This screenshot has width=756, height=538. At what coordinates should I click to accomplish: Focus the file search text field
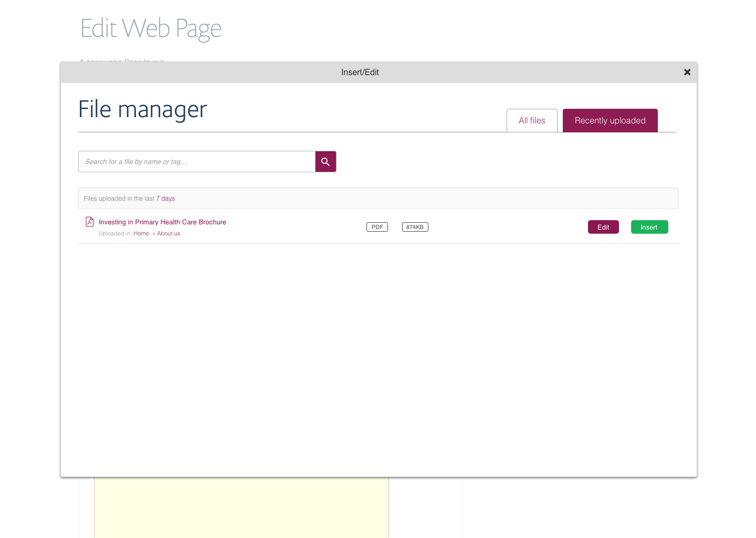click(x=196, y=162)
